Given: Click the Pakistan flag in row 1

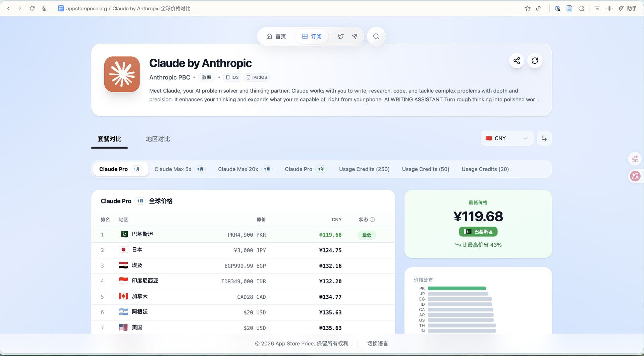Looking at the screenshot, I should (x=124, y=234).
